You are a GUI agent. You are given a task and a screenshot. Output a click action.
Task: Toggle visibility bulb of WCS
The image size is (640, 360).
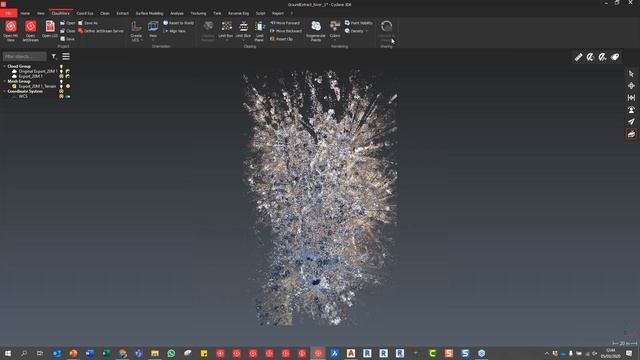coord(62,97)
